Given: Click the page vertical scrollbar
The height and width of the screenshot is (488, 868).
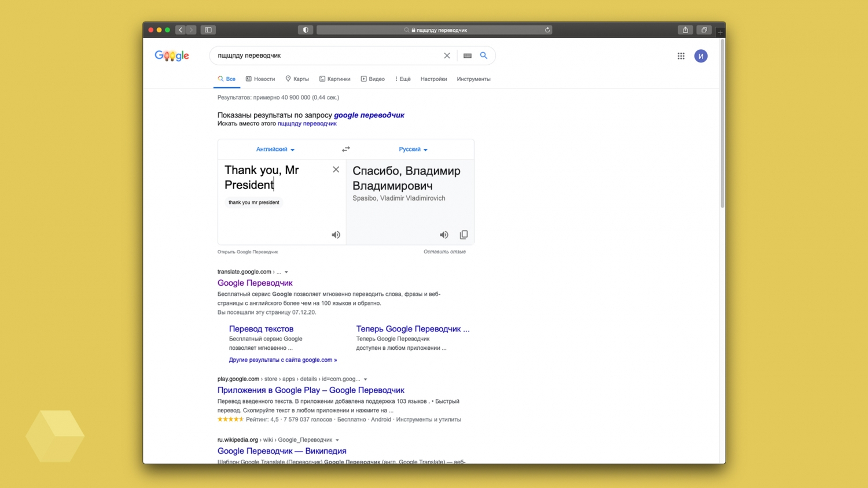Looking at the screenshot, I should coord(722,124).
